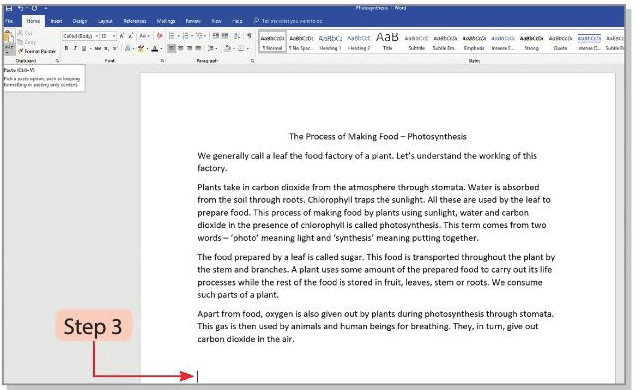Click the Redo icon in title bar
638x390 pixels.
(34, 8)
